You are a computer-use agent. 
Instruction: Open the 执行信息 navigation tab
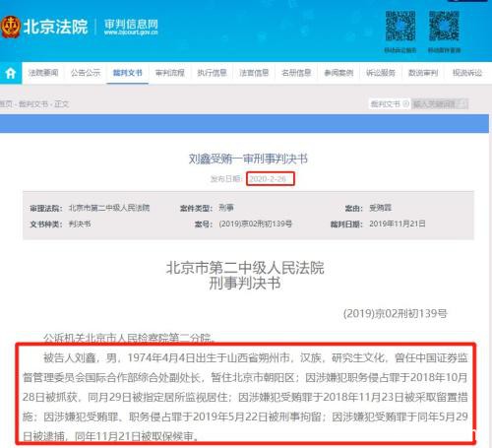(212, 73)
